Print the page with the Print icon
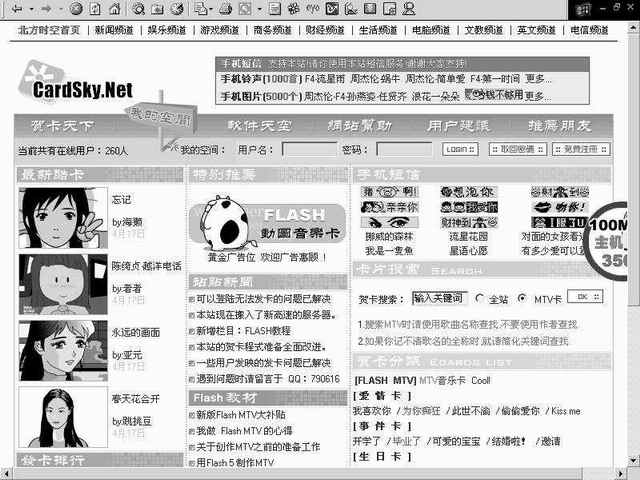640x480 pixels. (225, 8)
